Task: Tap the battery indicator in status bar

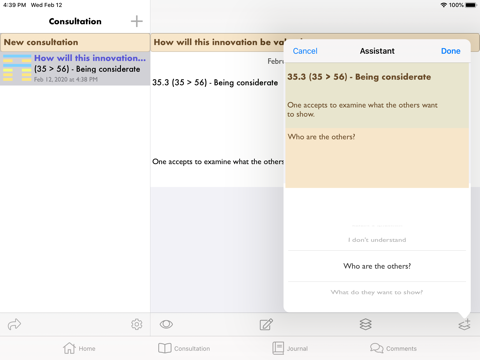Action: tap(471, 5)
